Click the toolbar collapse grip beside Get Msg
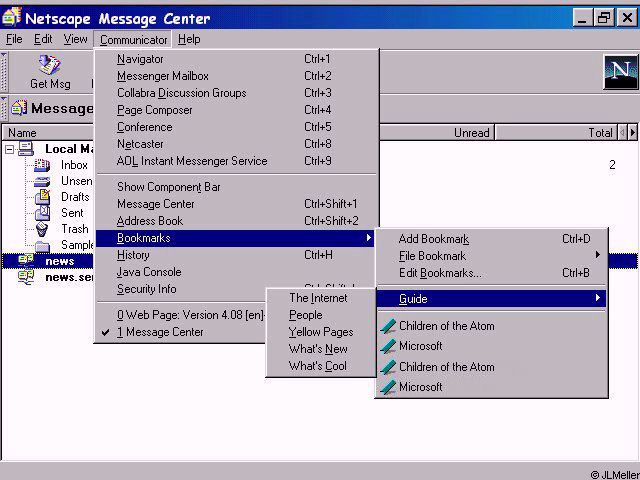The image size is (640, 480). (4, 71)
